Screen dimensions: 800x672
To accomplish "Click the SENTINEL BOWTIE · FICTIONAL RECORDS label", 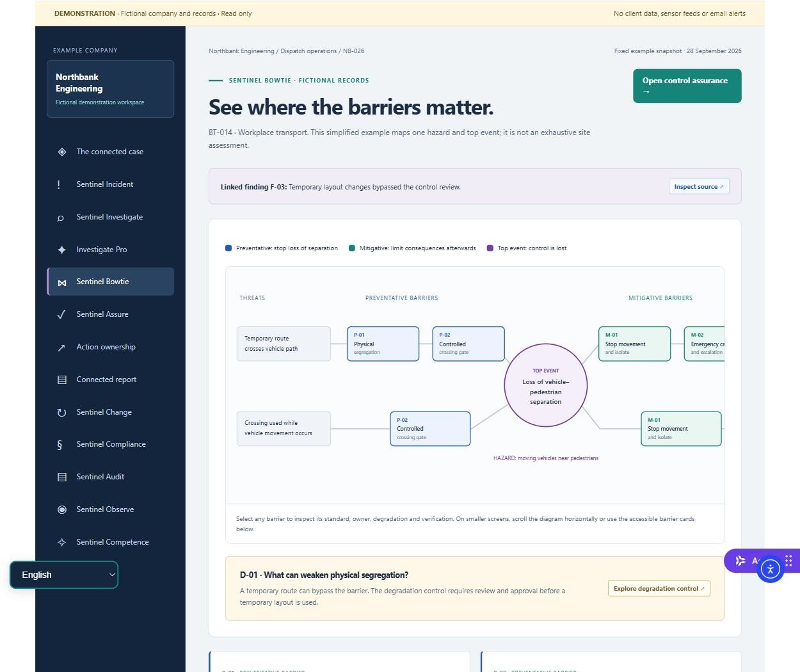I will pyautogui.click(x=299, y=81).
